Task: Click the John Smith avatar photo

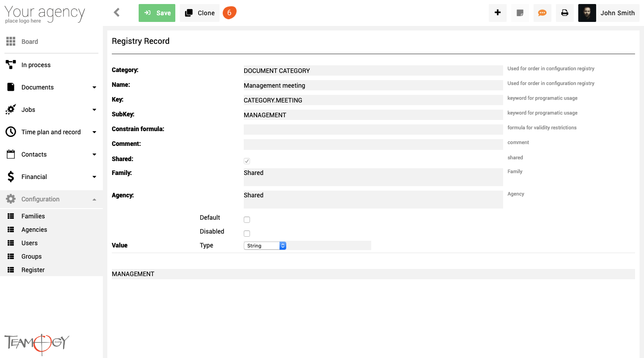Action: pyautogui.click(x=587, y=13)
